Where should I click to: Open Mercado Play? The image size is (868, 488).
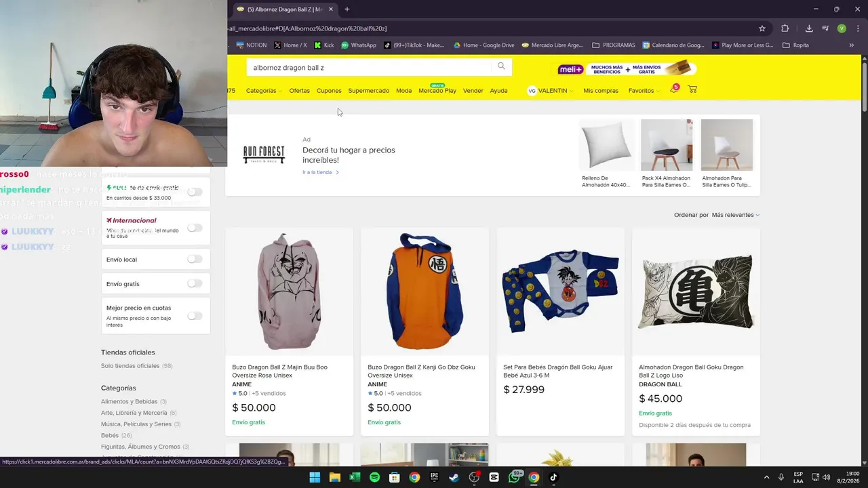pyautogui.click(x=437, y=90)
